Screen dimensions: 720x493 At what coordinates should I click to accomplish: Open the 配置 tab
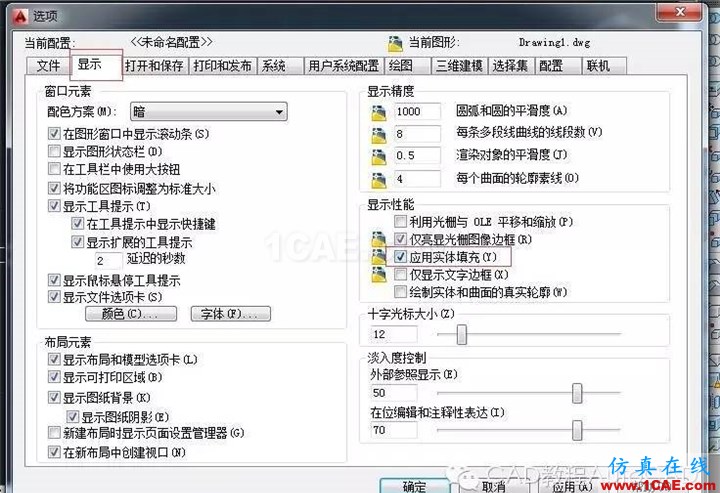[x=557, y=66]
